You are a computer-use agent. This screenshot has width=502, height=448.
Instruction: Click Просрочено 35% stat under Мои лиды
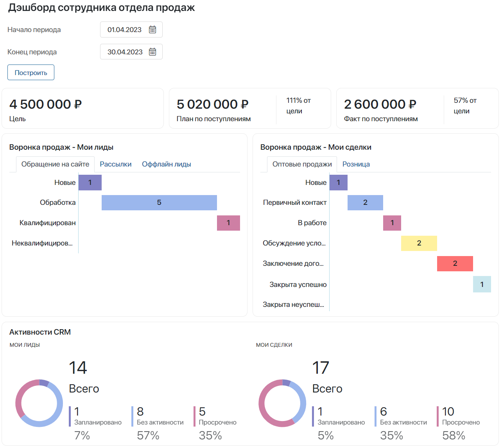[x=215, y=423]
